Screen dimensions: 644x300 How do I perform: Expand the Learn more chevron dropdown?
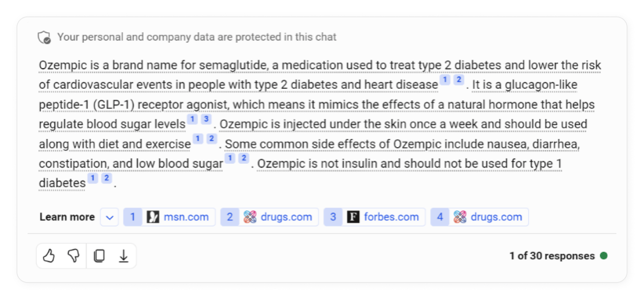tap(109, 217)
